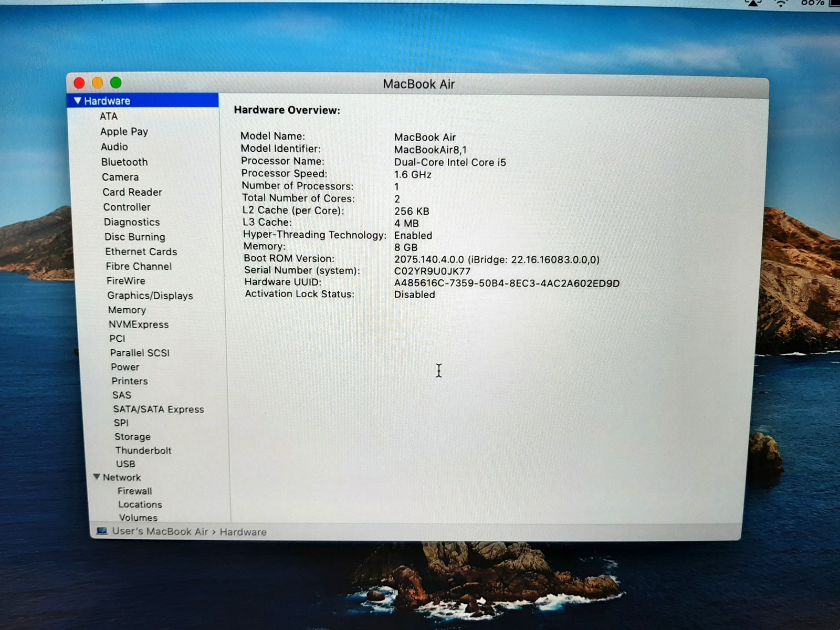
Task: Select Memory in the sidebar list
Action: click(x=127, y=310)
